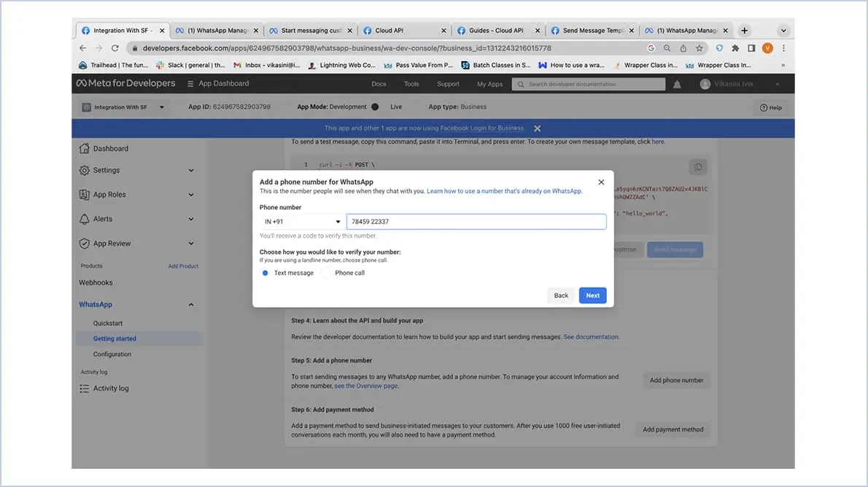Switch to the Start messaging customers tab
Image resolution: width=868 pixels, height=487 pixels.
tap(311, 31)
